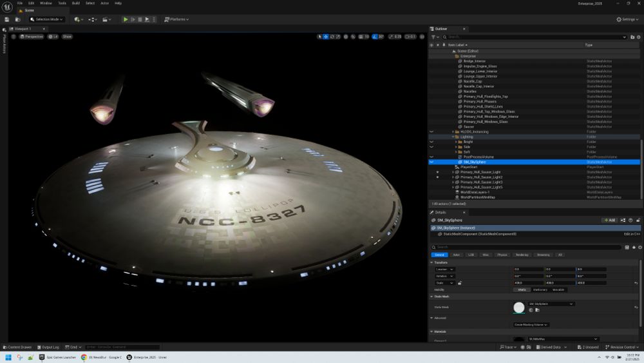Toggle visibility of PostProcessVolume

(431, 157)
